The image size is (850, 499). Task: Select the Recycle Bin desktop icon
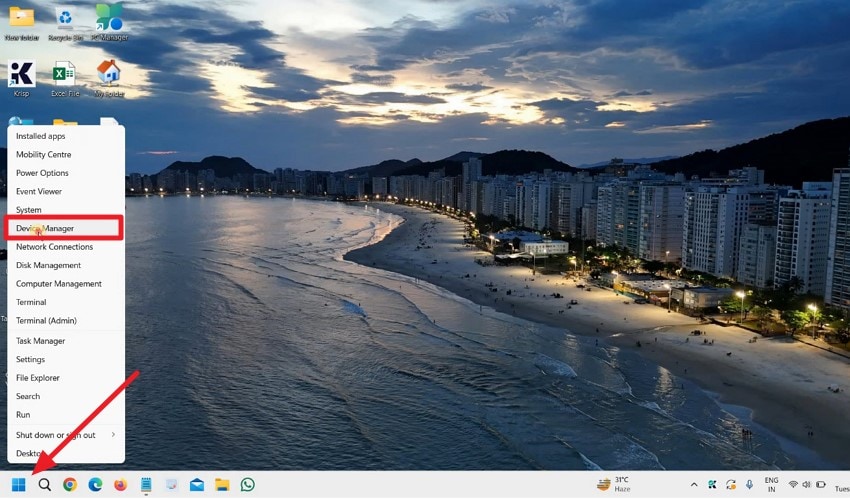(65, 23)
